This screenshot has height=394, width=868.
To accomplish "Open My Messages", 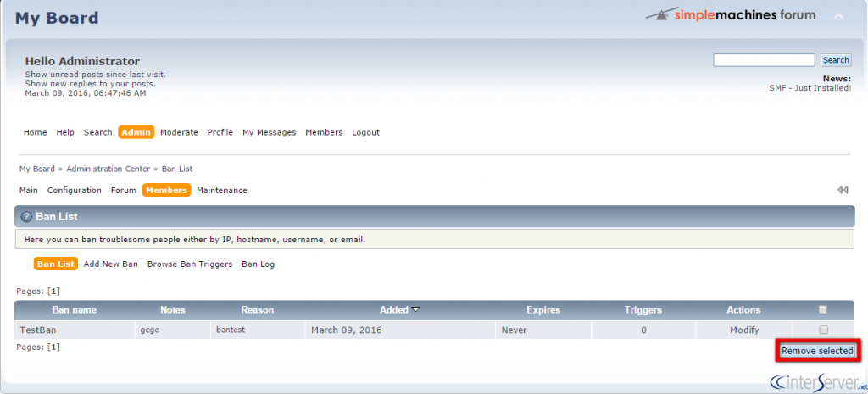I will 269,132.
